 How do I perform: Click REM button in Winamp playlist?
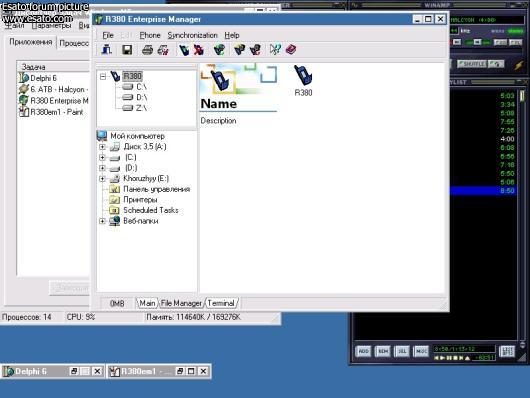pyautogui.click(x=383, y=351)
